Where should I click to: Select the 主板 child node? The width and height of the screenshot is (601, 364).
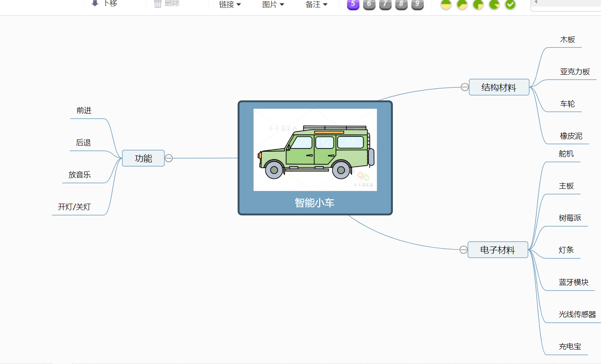coord(566,186)
